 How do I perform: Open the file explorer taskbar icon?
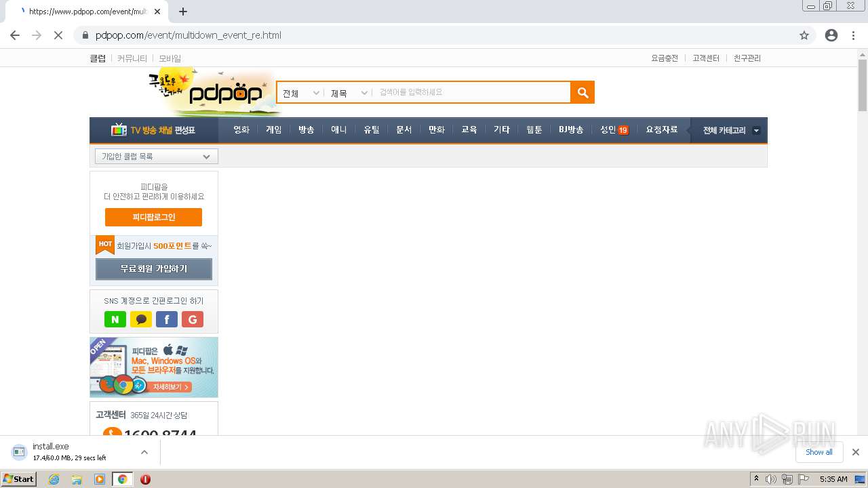[x=77, y=479]
